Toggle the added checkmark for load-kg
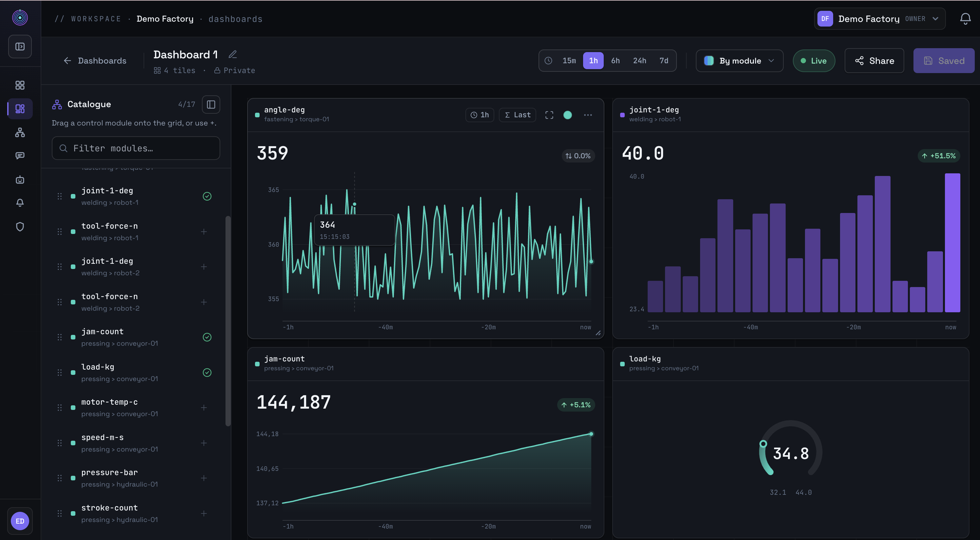This screenshot has height=540, width=980. 207,373
